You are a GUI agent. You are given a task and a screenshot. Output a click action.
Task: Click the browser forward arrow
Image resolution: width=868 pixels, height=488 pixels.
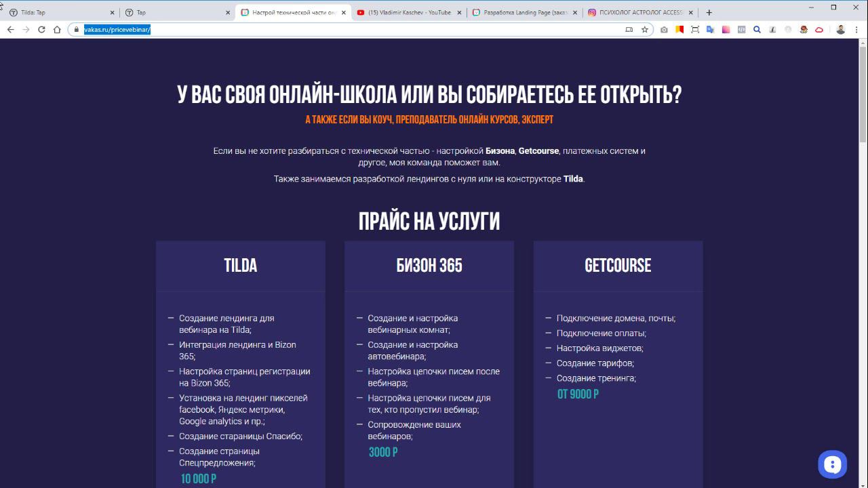(26, 30)
